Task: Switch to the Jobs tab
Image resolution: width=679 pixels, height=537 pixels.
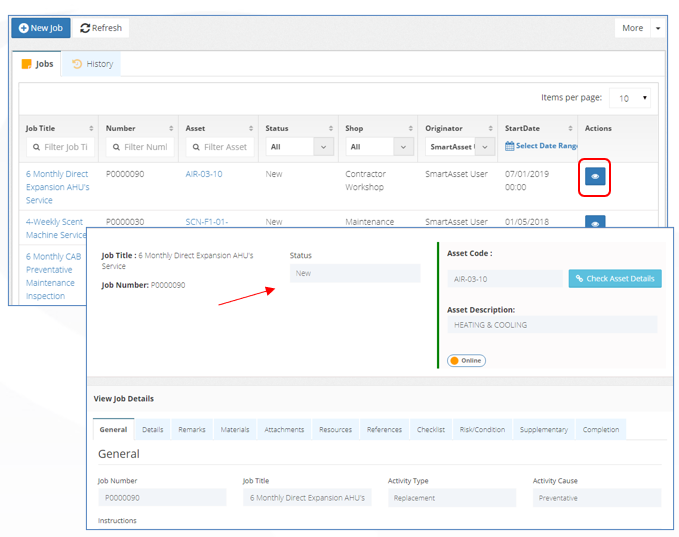Action: point(38,64)
